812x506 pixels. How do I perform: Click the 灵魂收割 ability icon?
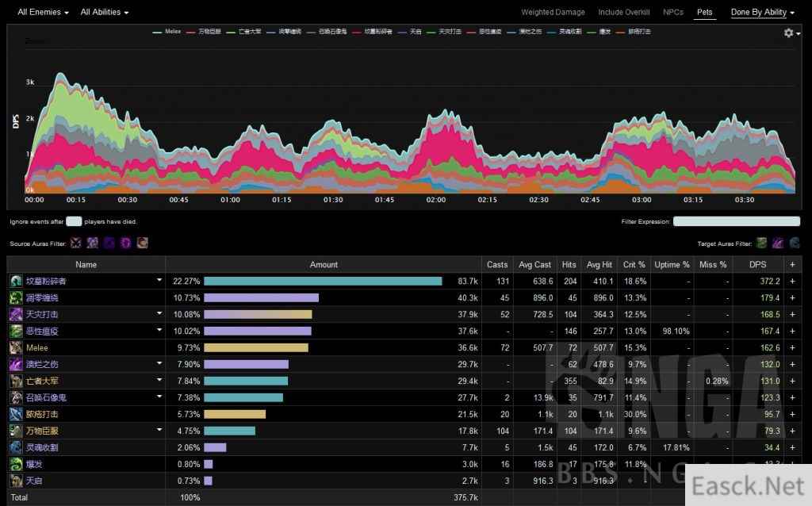pyautogui.click(x=16, y=447)
